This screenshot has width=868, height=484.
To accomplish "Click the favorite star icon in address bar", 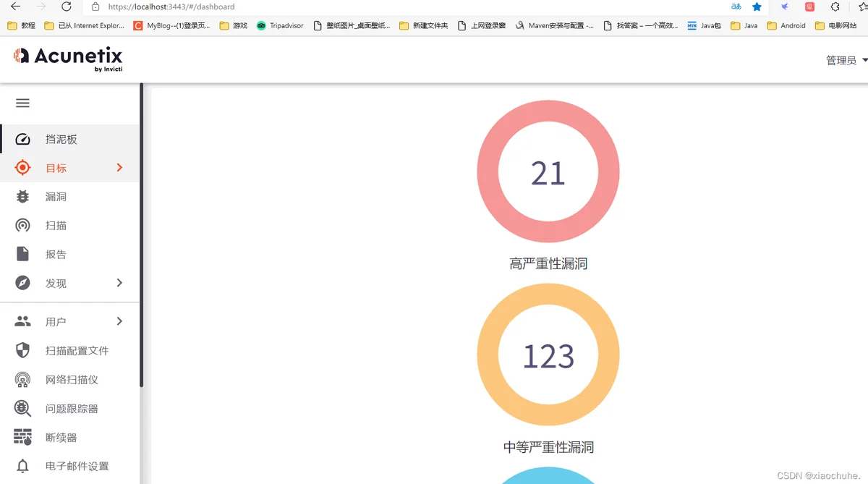I will tap(757, 7).
